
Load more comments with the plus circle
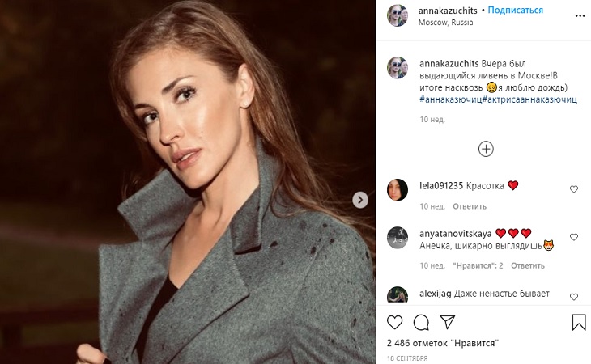point(486,149)
